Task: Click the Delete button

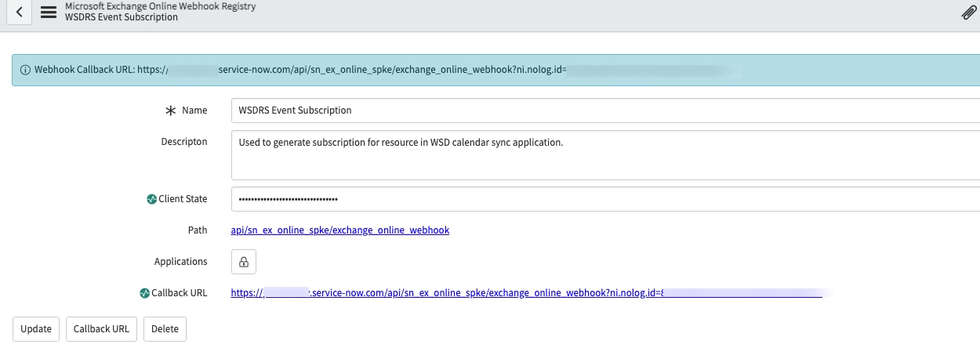Action: 165,329
